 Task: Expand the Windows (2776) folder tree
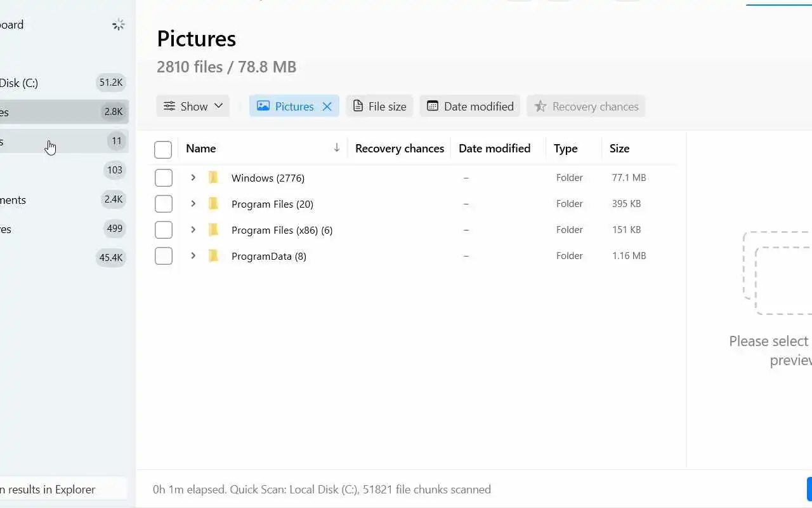[193, 178]
